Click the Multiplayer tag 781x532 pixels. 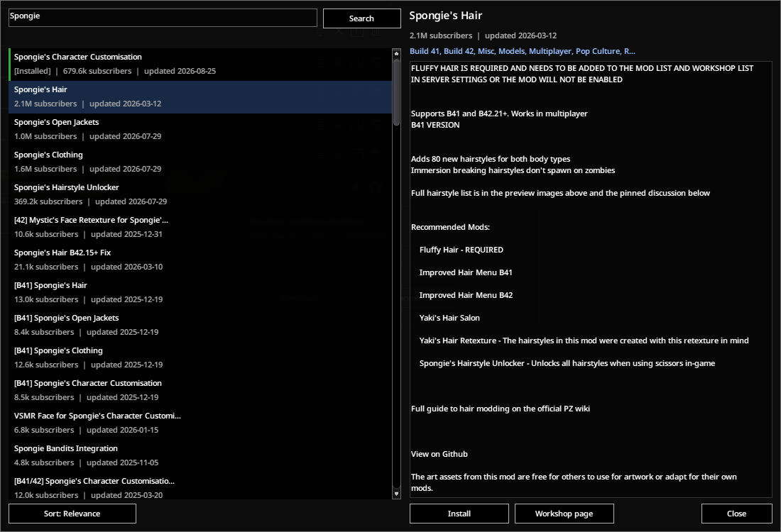point(550,51)
